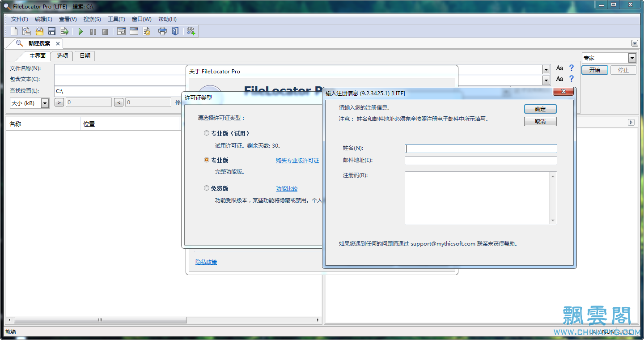Image resolution: width=644 pixels, height=340 pixels.
Task: Click the floppy disk save icon
Action: pyautogui.click(x=51, y=31)
